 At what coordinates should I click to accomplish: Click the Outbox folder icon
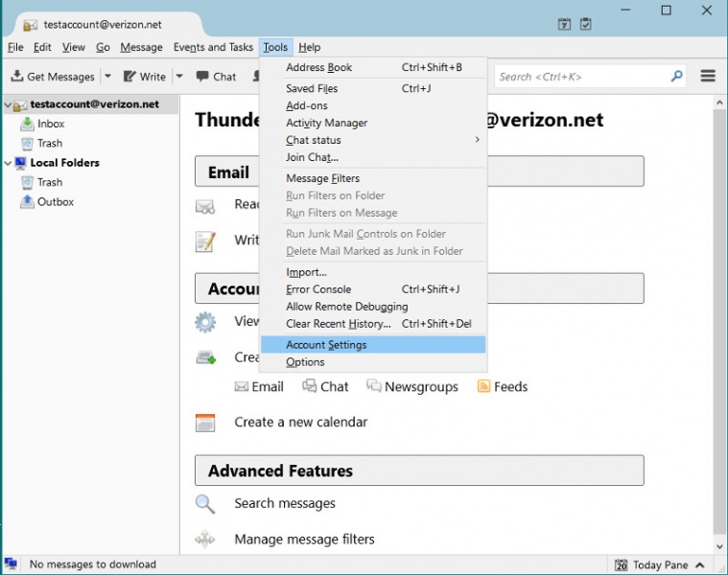(x=27, y=201)
